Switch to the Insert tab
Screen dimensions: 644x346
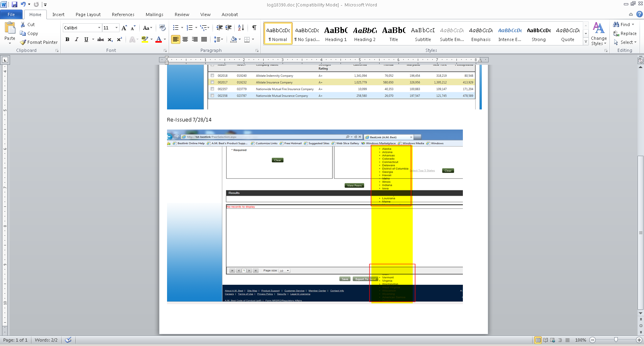(x=58, y=14)
